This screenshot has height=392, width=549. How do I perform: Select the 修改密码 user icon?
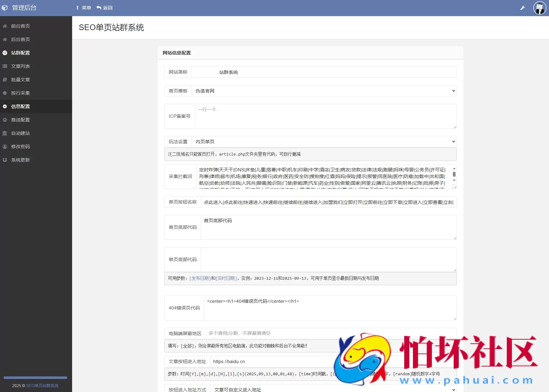click(x=5, y=146)
